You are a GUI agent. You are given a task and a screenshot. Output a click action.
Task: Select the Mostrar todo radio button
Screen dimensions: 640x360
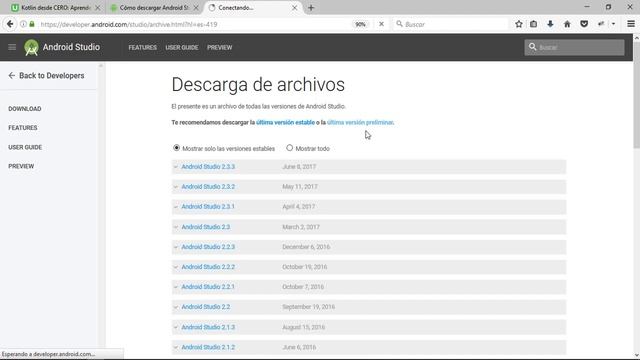point(289,148)
